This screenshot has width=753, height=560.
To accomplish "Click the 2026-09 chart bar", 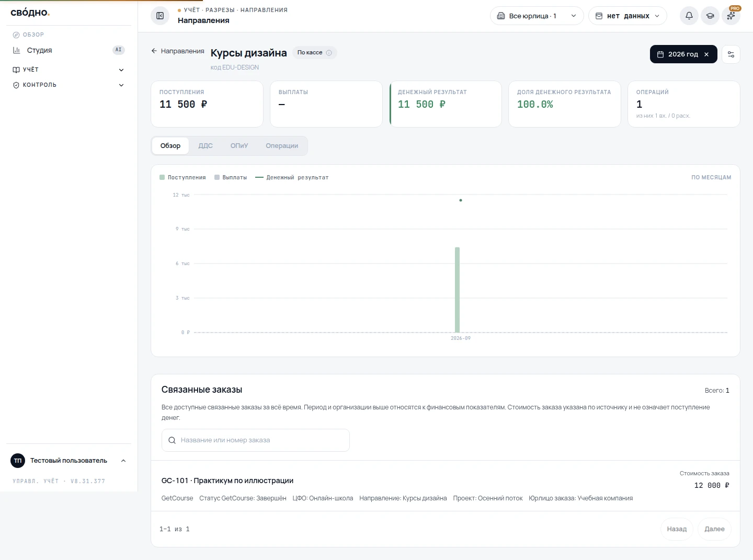I will tap(458, 290).
